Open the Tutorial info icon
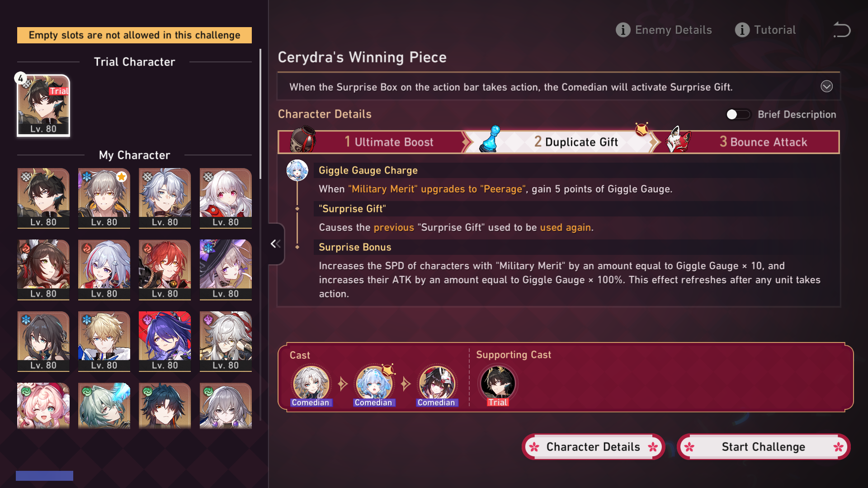 pyautogui.click(x=742, y=30)
